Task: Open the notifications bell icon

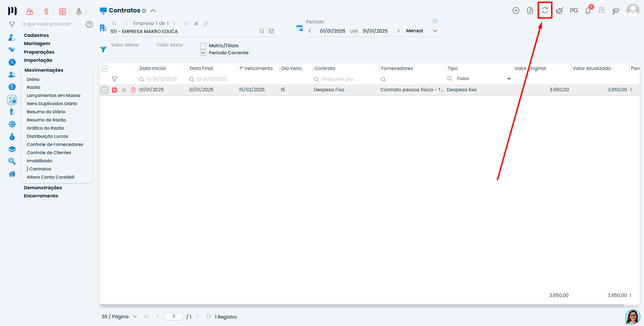Action: tap(588, 11)
